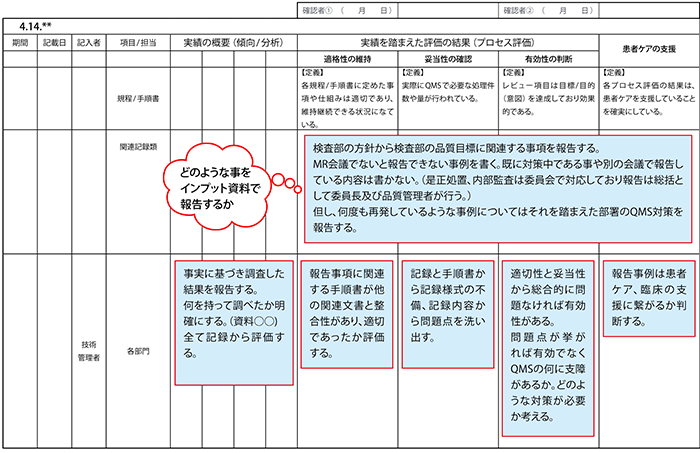
Task: Select the 有効性の判断 sub-header
Action: click(x=547, y=59)
